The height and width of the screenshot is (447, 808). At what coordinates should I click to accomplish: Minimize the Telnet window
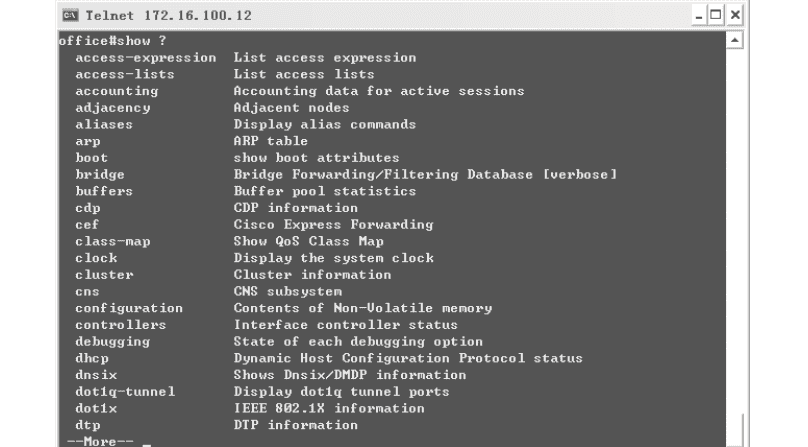coord(700,16)
